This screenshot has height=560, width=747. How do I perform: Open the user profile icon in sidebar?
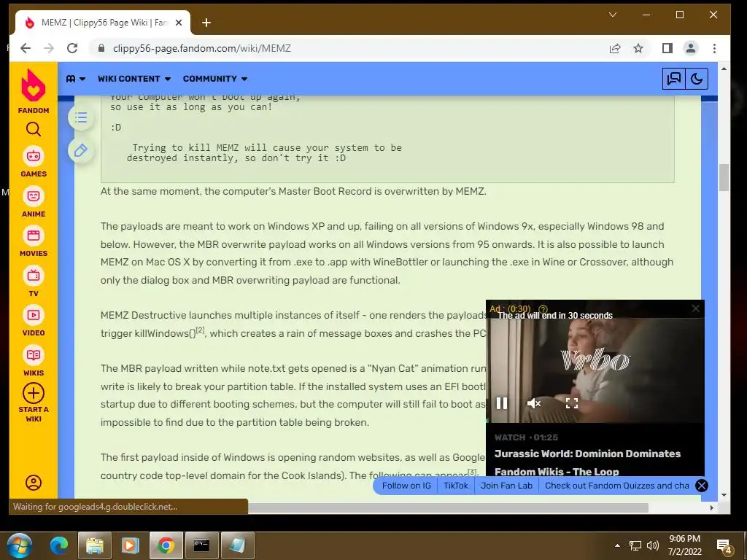tap(34, 483)
